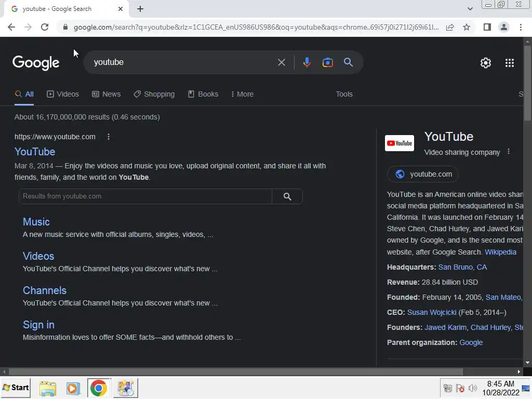The height and width of the screenshot is (399, 532).
Task: Open options menu next to youtube.com URL
Action: click(108, 137)
